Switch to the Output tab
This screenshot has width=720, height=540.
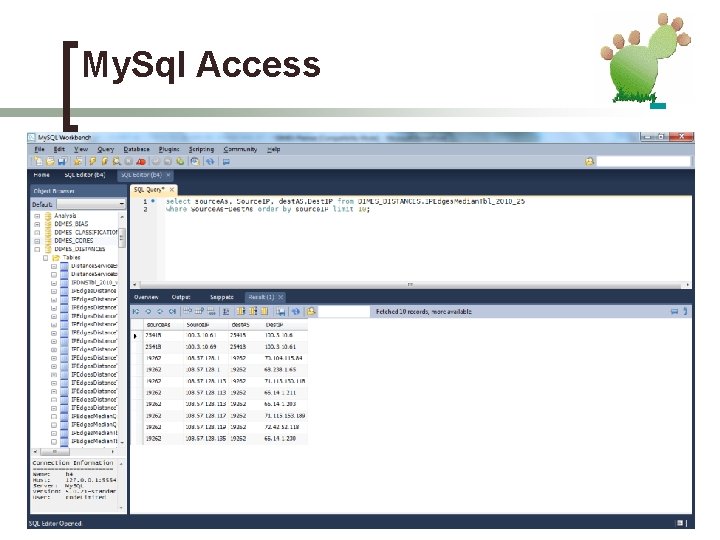181,297
